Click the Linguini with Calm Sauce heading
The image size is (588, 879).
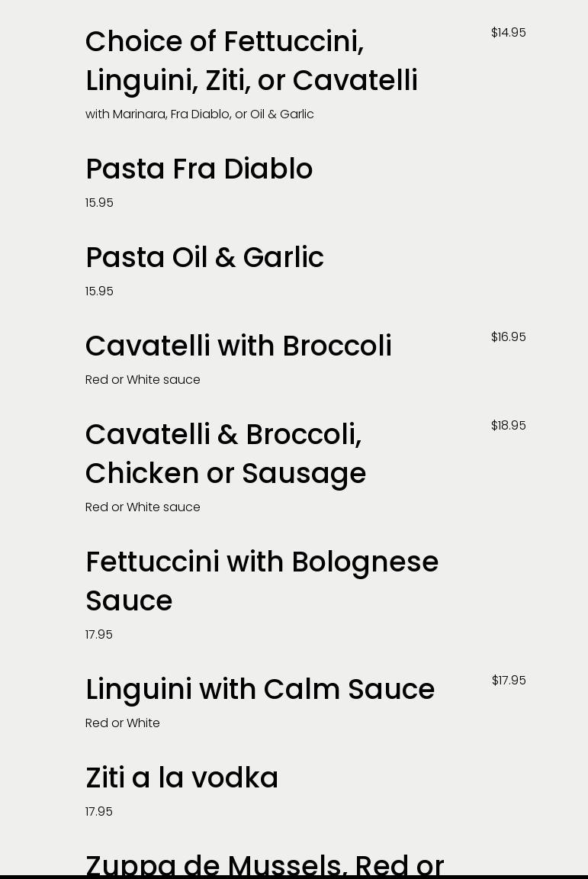click(x=260, y=690)
